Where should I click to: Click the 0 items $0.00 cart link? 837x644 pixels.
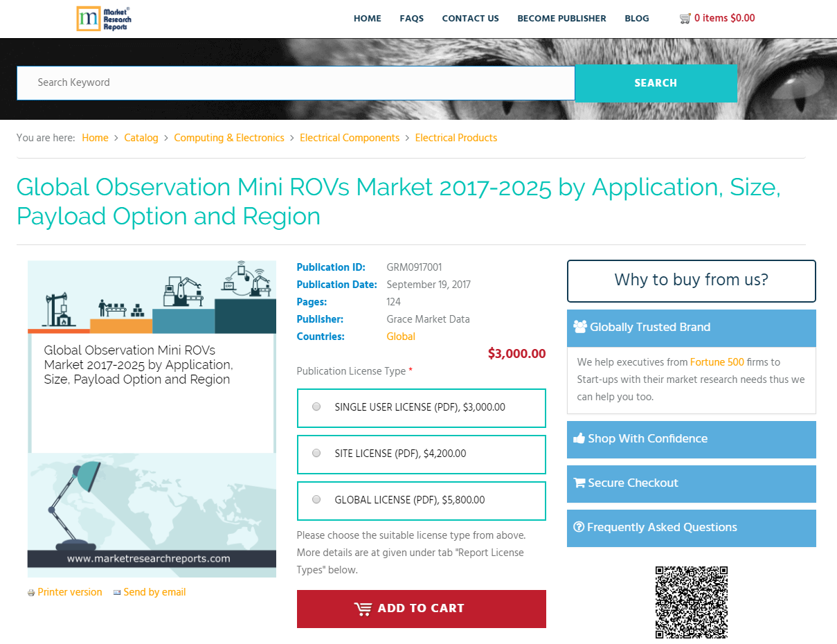point(725,19)
